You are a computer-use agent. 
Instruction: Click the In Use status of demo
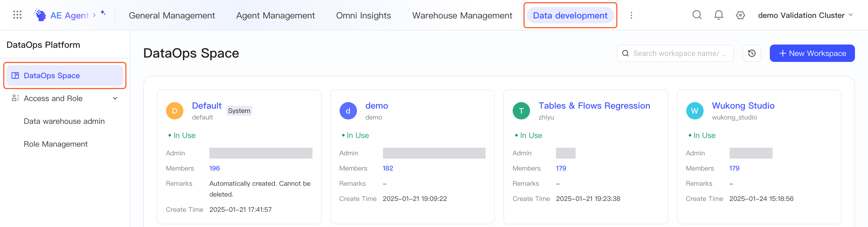(355, 135)
